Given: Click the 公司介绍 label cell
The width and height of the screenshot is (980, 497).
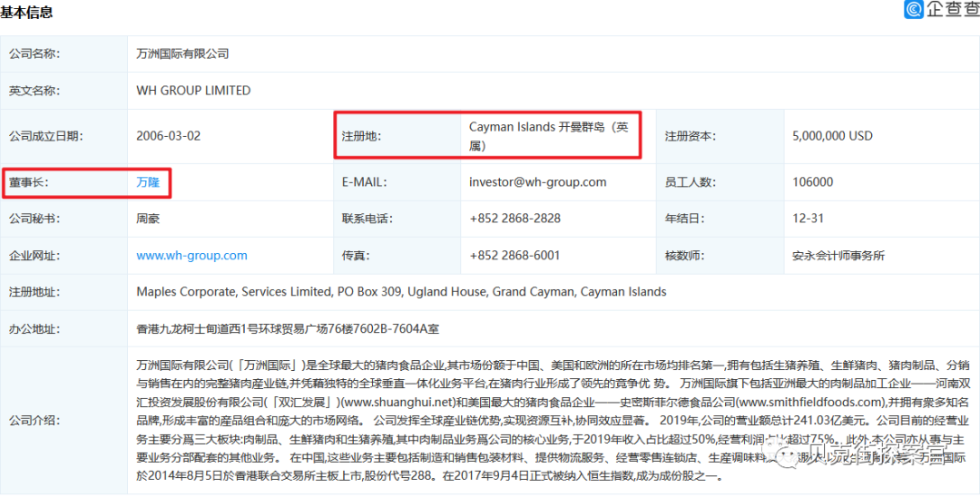Looking at the screenshot, I should pos(64,420).
